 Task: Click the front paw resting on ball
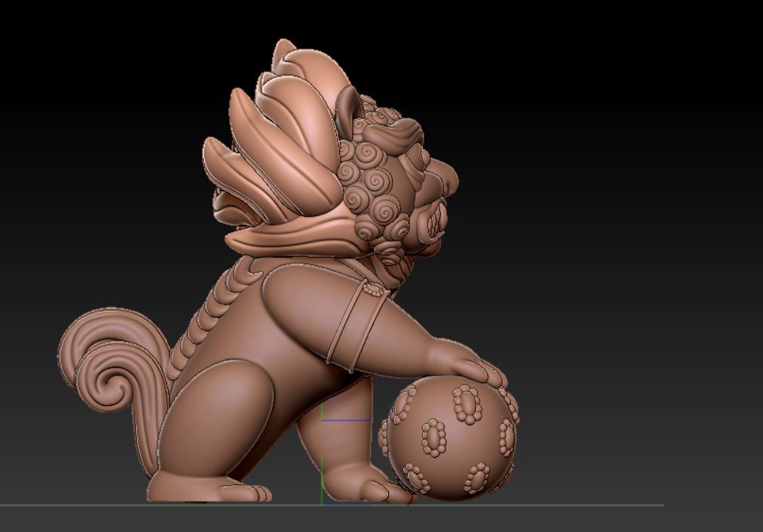[x=471, y=367]
